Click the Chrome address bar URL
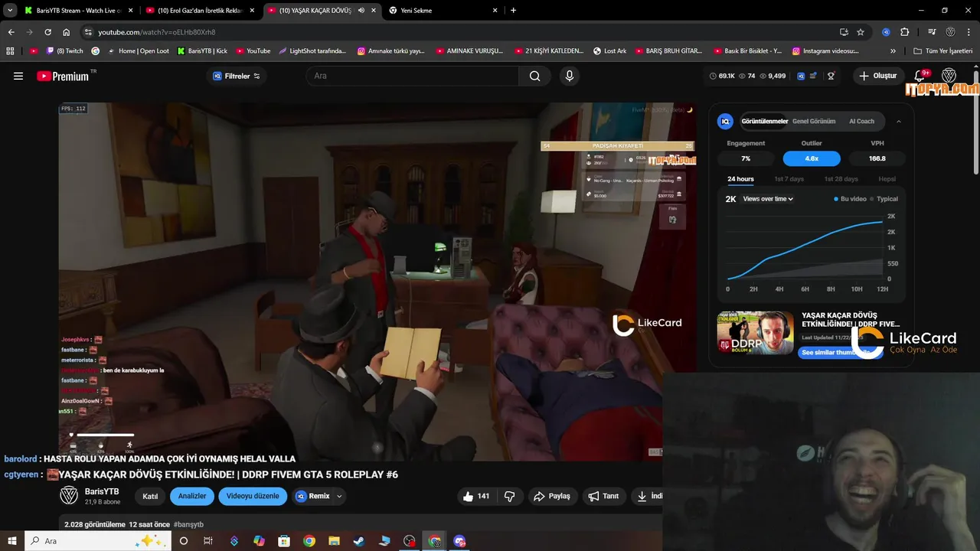The width and height of the screenshot is (980, 551). point(157,32)
